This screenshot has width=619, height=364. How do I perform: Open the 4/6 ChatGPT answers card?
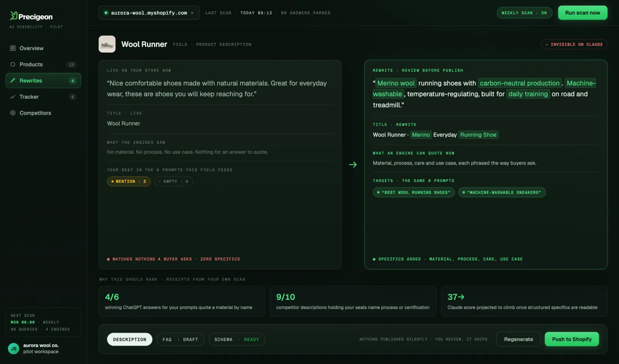tap(182, 301)
